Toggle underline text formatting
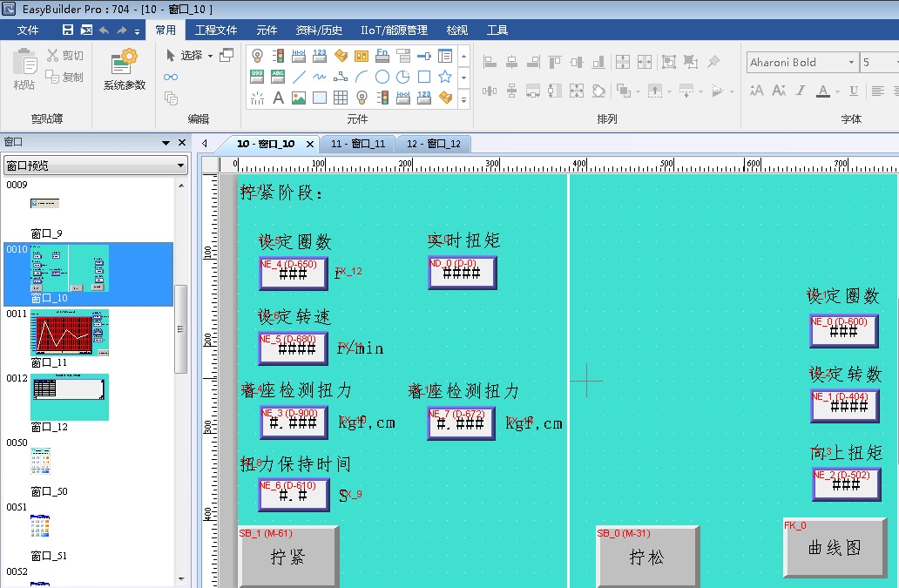The height and width of the screenshot is (588, 899). (854, 91)
